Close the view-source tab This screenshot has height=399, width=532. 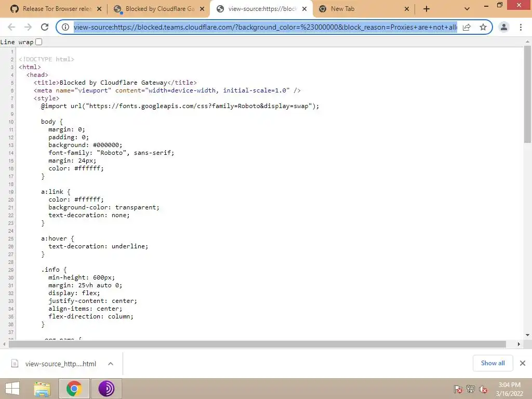(304, 9)
